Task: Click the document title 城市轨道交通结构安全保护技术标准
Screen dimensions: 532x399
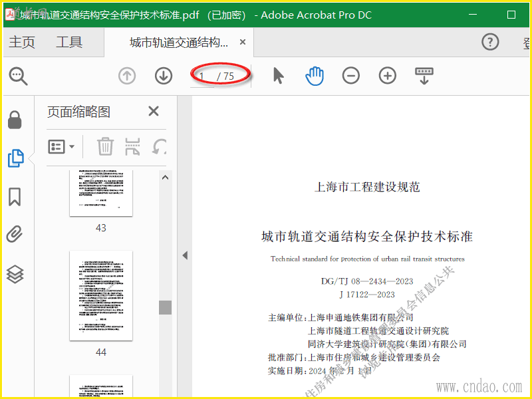Action: tap(367, 237)
